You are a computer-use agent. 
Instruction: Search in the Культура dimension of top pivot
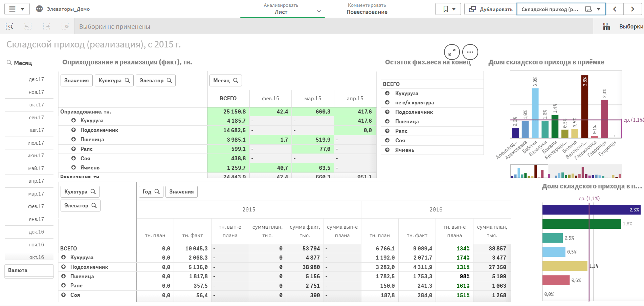click(x=127, y=81)
